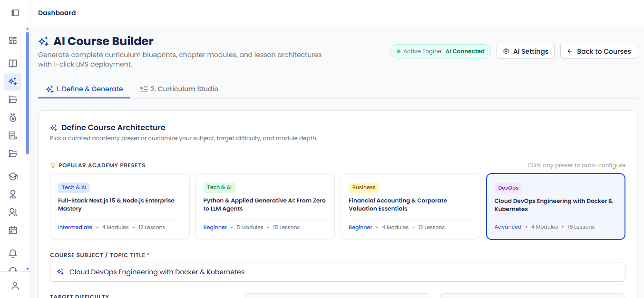Click the Tech & AI tag on the Python card
Viewport: 644px width, 298px height.
pyautogui.click(x=220, y=187)
